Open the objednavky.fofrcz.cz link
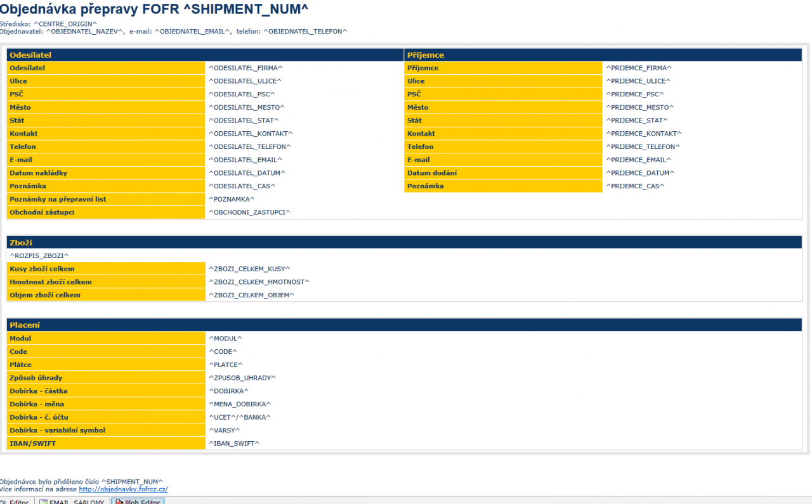 123,489
